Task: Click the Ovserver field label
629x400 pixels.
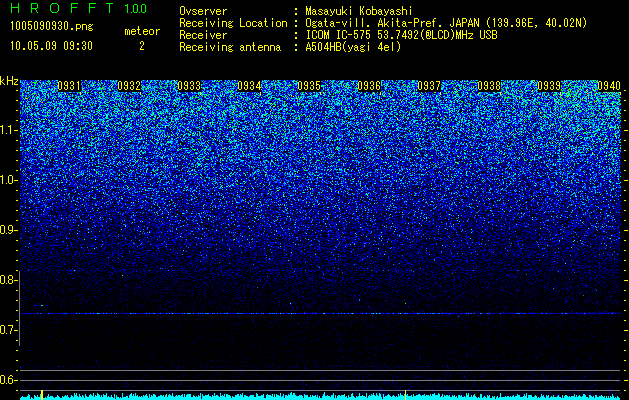Action: coord(203,11)
